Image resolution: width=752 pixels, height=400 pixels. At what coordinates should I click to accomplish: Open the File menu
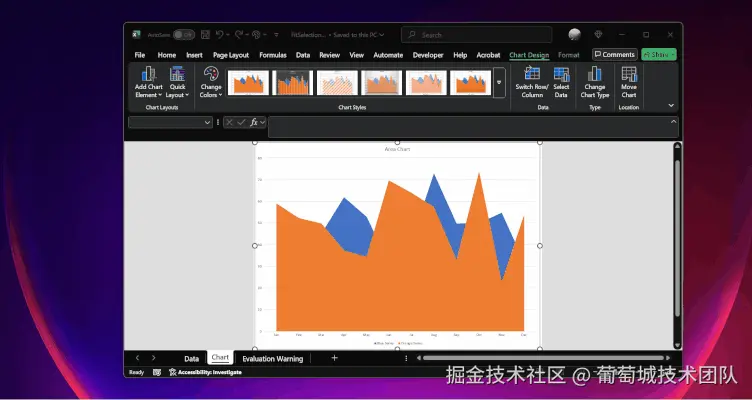[140, 55]
